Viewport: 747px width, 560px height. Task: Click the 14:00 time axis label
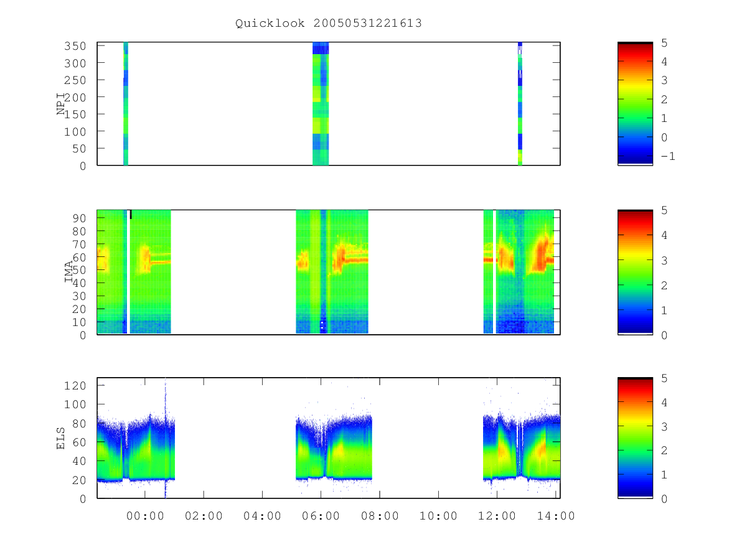tap(555, 516)
